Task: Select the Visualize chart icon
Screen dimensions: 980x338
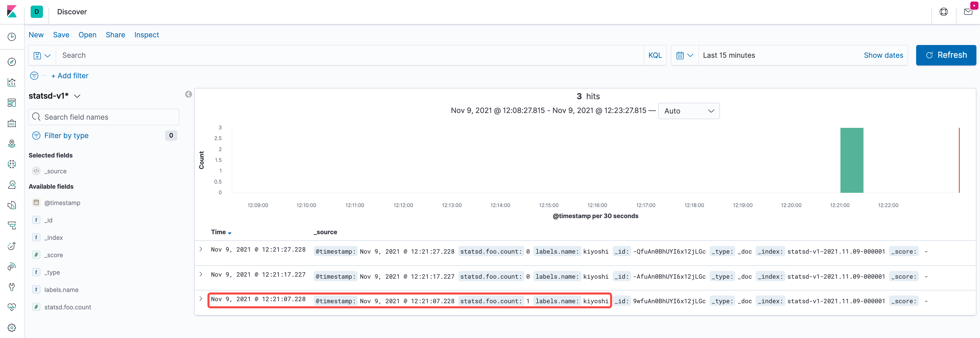Action: 12,82
